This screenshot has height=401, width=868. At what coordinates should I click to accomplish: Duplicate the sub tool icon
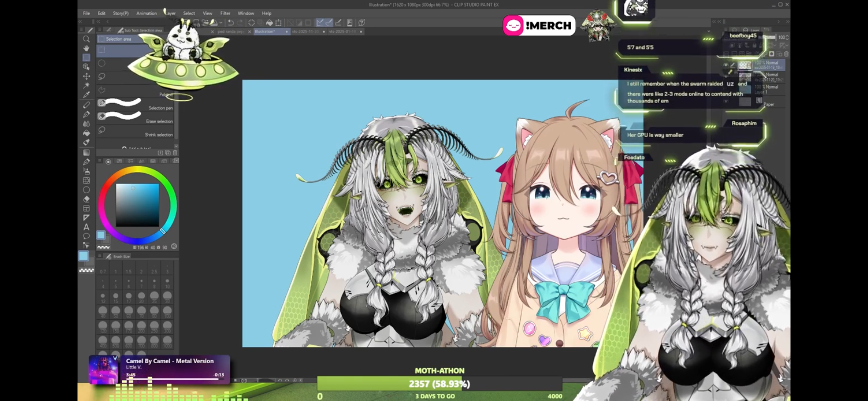click(x=168, y=153)
